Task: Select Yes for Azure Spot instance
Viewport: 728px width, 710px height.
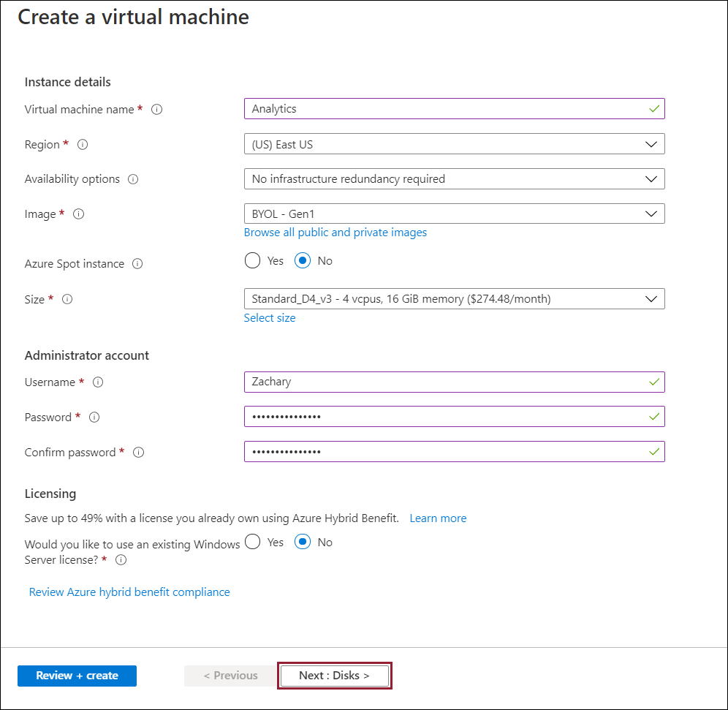Action: coord(252,261)
